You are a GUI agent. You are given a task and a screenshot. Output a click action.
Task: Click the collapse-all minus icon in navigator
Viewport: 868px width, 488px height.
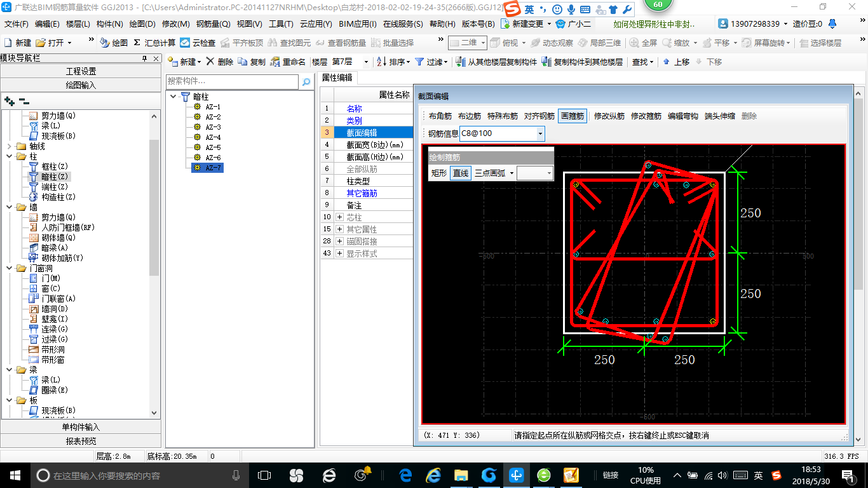point(24,101)
